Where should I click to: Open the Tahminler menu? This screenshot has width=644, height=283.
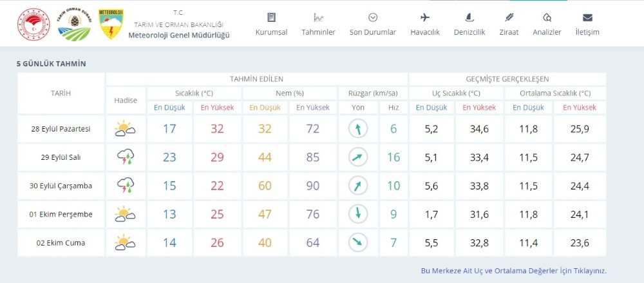pos(318,24)
